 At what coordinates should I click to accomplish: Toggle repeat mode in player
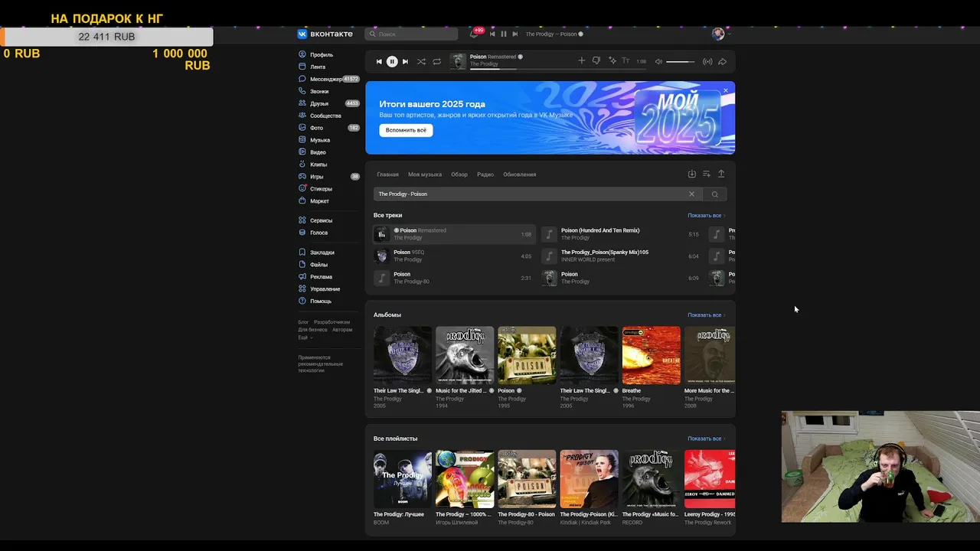click(x=436, y=61)
